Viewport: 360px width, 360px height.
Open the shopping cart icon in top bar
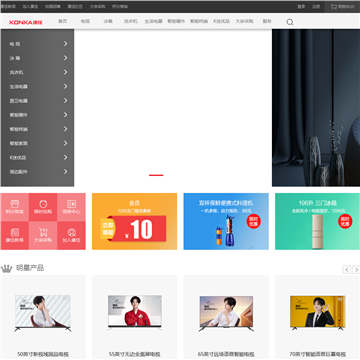click(x=334, y=7)
